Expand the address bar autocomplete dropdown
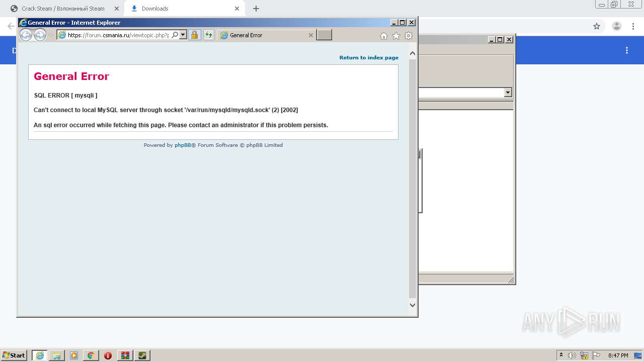This screenshot has width=644, height=362. (x=183, y=35)
